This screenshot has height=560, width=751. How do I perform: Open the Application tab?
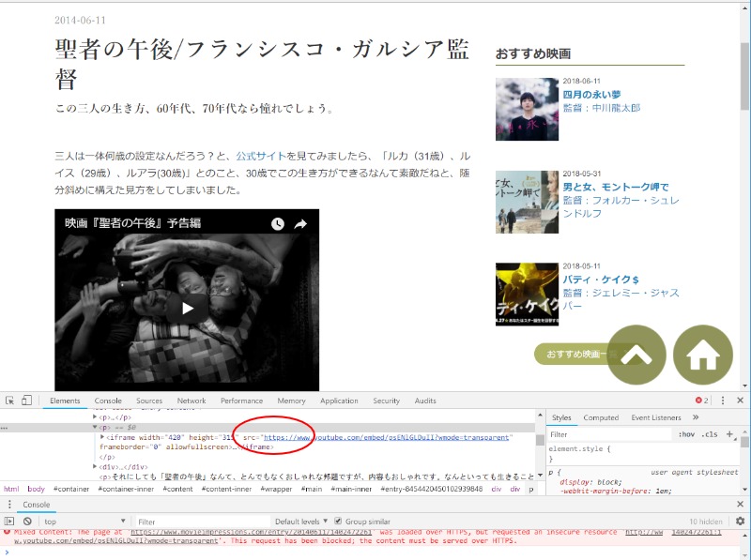tap(339, 401)
